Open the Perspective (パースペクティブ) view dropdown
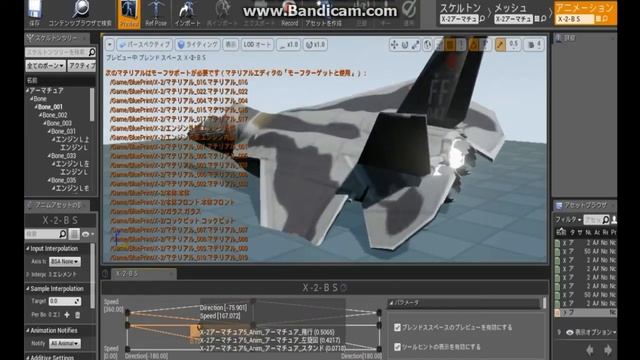 (144, 44)
